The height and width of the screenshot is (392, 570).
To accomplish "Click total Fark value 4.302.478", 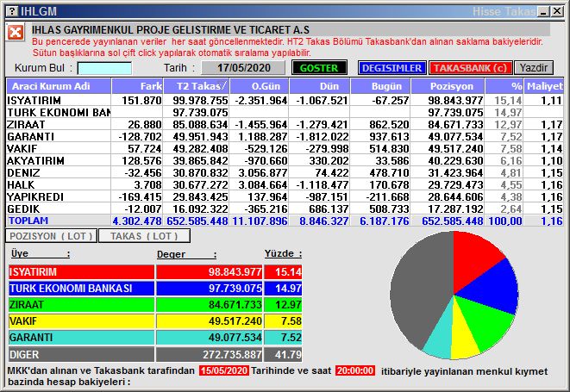I will pyautogui.click(x=137, y=221).
